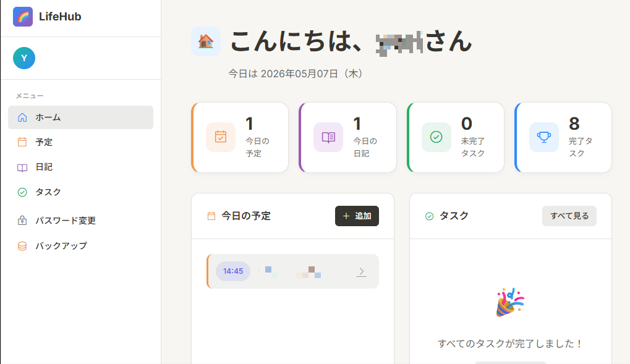
Task: Select the 14:45 time badge
Action: (233, 271)
